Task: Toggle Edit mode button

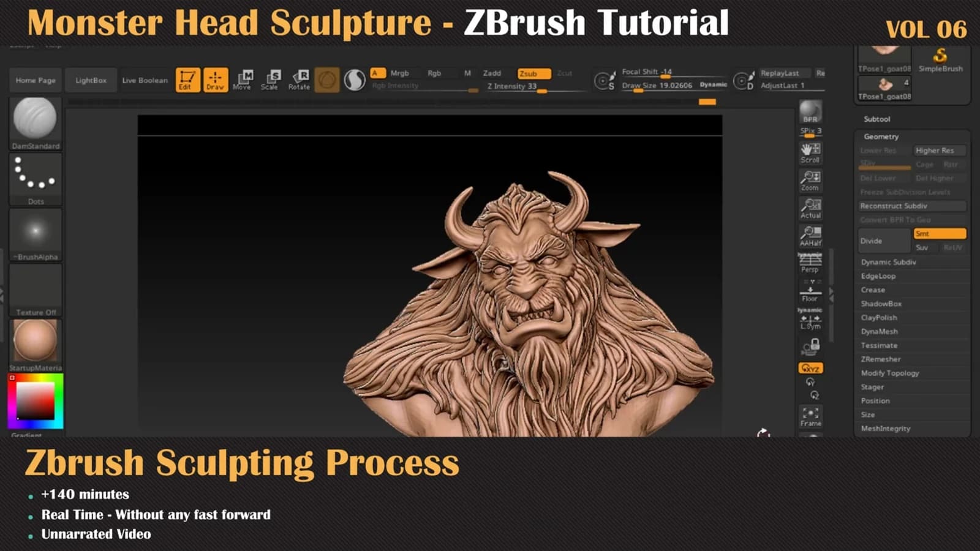Action: coord(187,80)
